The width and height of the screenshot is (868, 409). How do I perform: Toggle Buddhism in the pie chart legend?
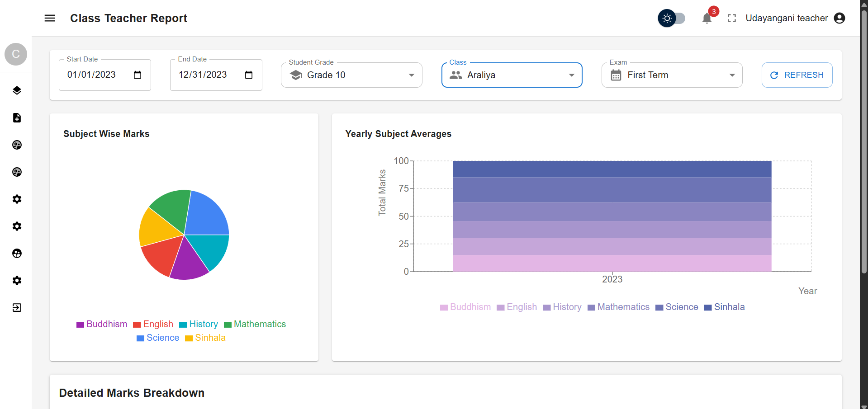102,324
